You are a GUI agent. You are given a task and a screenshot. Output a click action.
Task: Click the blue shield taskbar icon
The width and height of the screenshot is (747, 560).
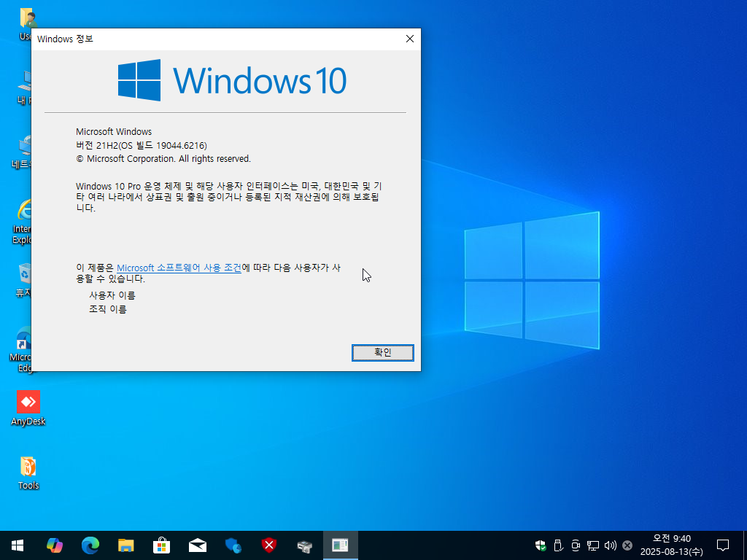[233, 545]
